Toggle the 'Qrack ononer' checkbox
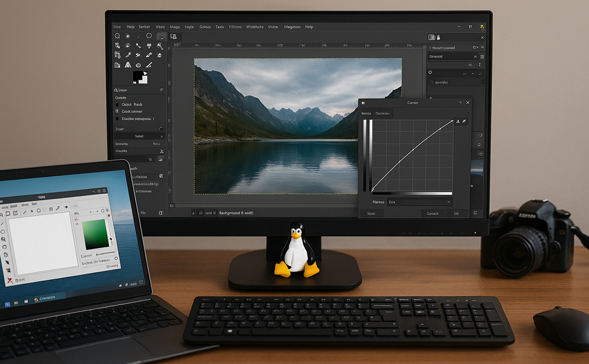This screenshot has height=364, width=589. tap(117, 111)
